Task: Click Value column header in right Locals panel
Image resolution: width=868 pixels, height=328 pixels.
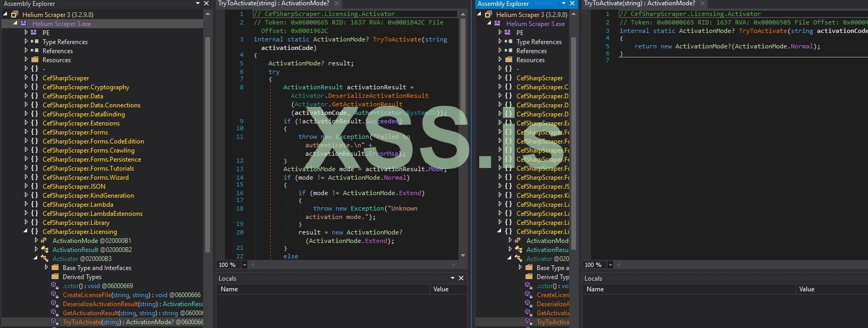Action: 832,289
